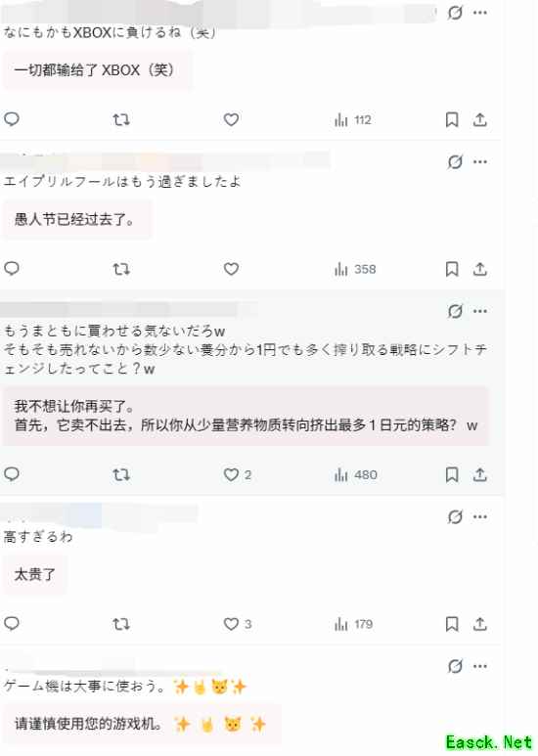Screen dimensions: 538x756
Task: Open more options on game console tweet
Action: click(x=480, y=666)
